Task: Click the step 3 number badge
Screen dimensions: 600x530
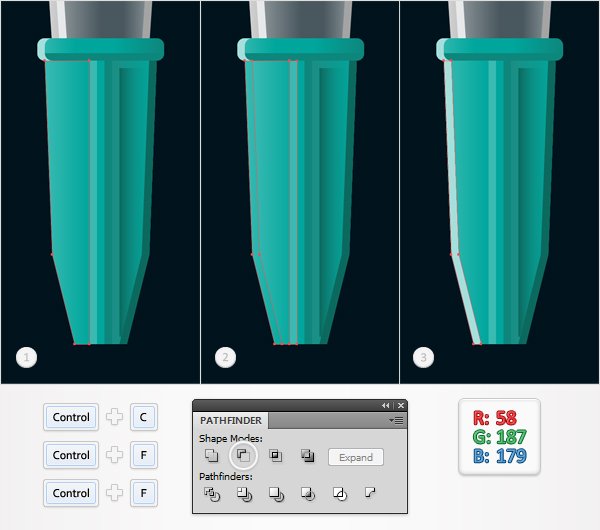Action: (423, 357)
